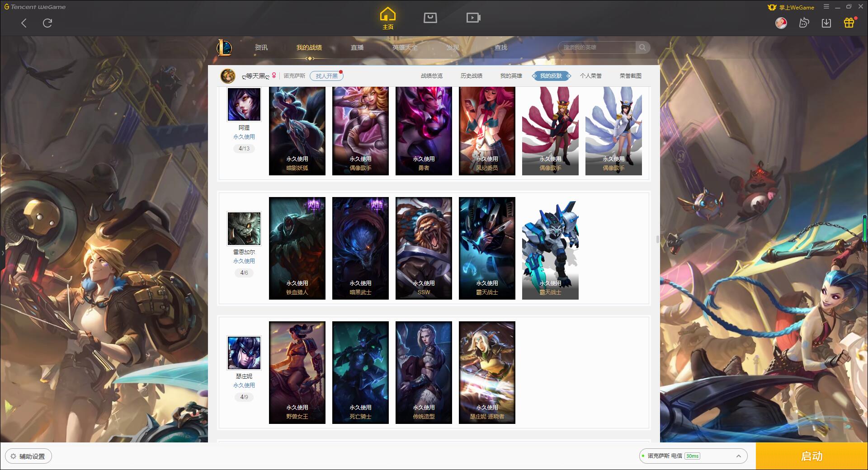The width and height of the screenshot is (868, 470).
Task: Click the League of Legends logo
Action: point(224,47)
